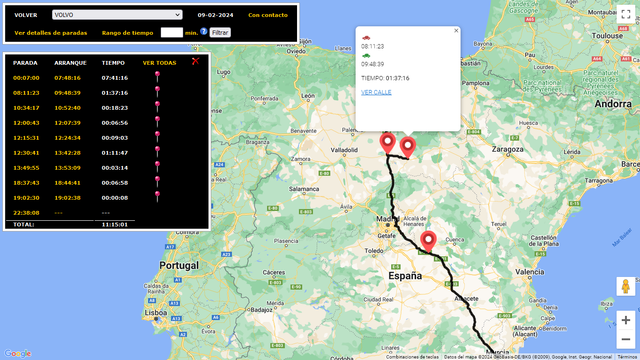Click the VOLVER link
Screen dimensions: 640x360
(x=26, y=15)
